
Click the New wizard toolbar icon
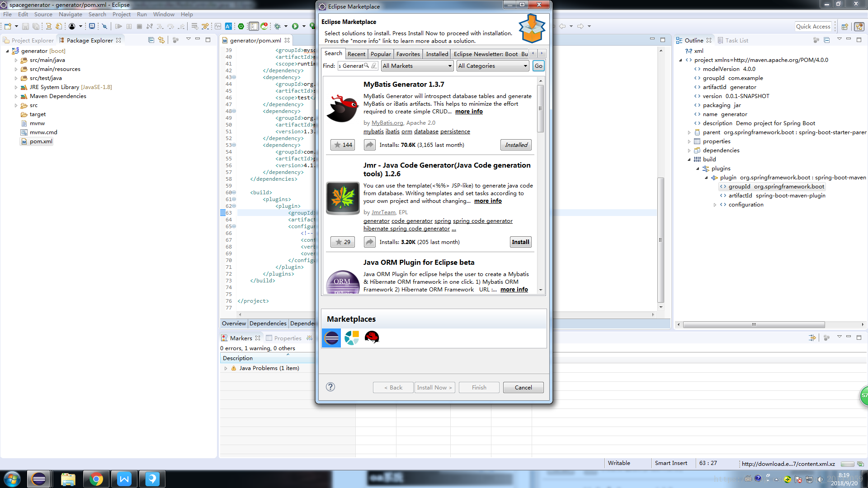pos(8,26)
